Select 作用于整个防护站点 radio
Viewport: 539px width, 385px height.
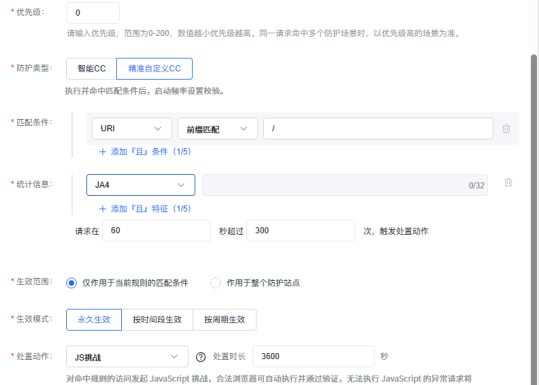216,283
